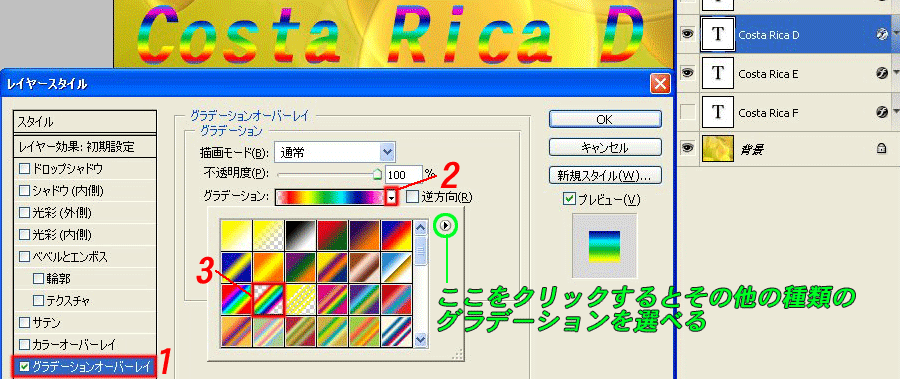
Task: Uncheck the プレビュー checkbox
Action: point(569,199)
